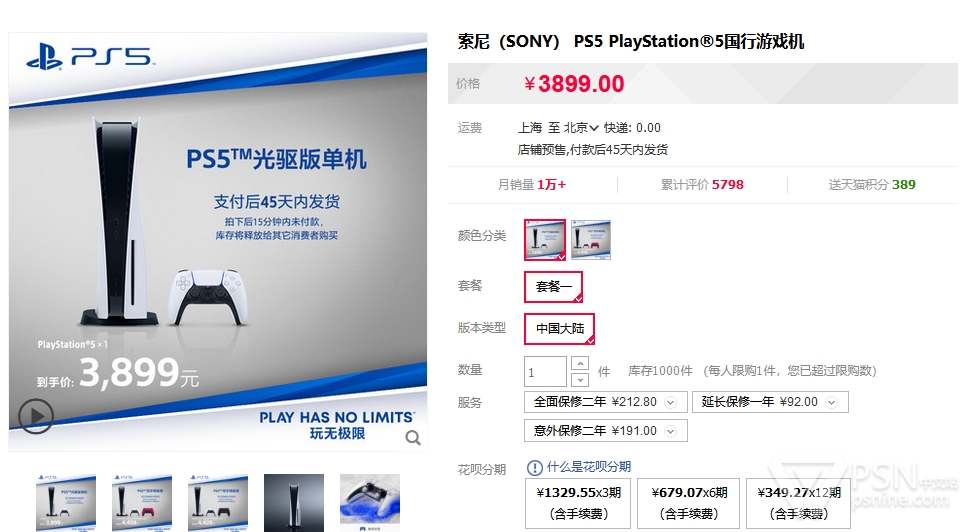Toggle the 中国大陆 version type option
The width and height of the screenshot is (970, 532).
click(x=559, y=328)
